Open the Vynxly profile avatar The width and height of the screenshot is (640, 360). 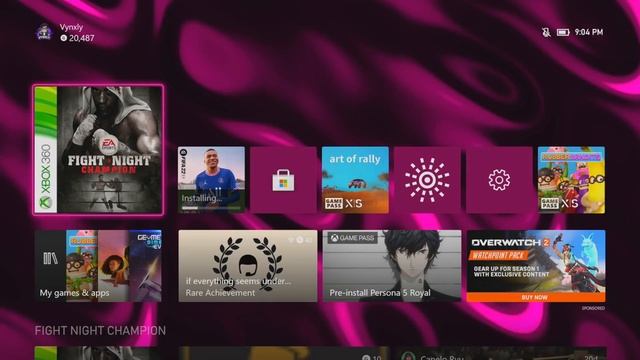coord(44,32)
